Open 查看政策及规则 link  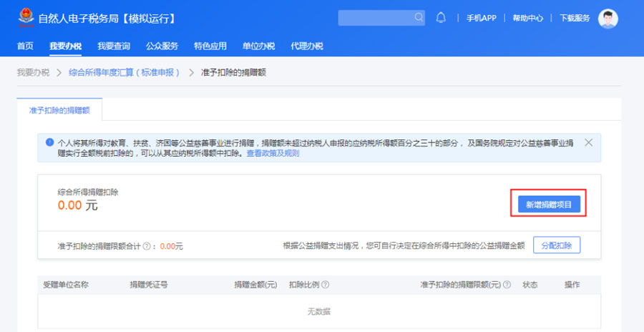click(x=273, y=153)
